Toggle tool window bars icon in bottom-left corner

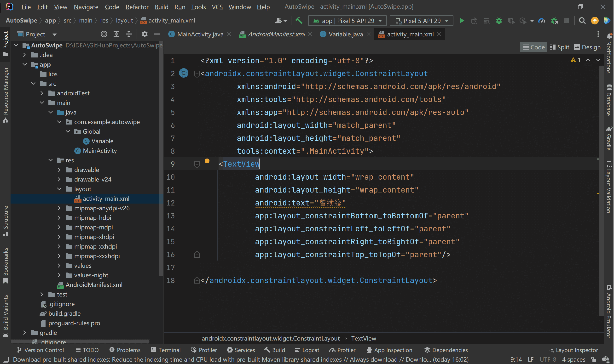pyautogui.click(x=6, y=360)
